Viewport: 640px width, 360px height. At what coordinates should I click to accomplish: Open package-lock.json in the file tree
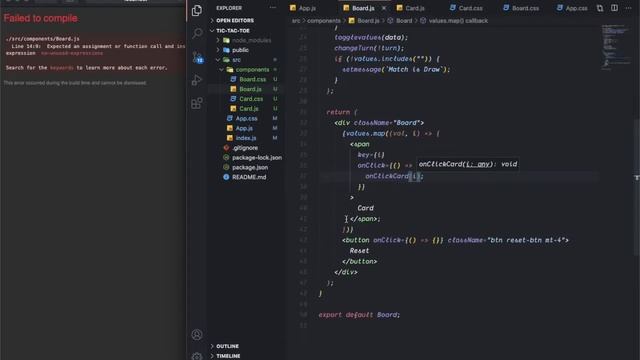[257, 158]
